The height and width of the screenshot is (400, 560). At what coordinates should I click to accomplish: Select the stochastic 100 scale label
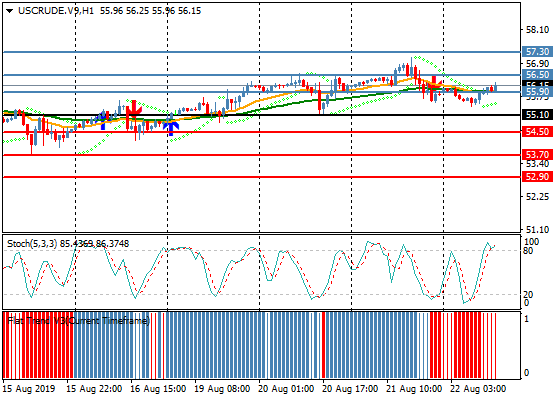tap(531, 242)
